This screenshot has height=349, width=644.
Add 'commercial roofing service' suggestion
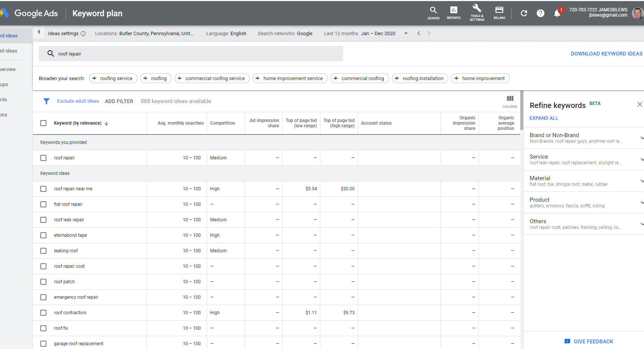[212, 78]
